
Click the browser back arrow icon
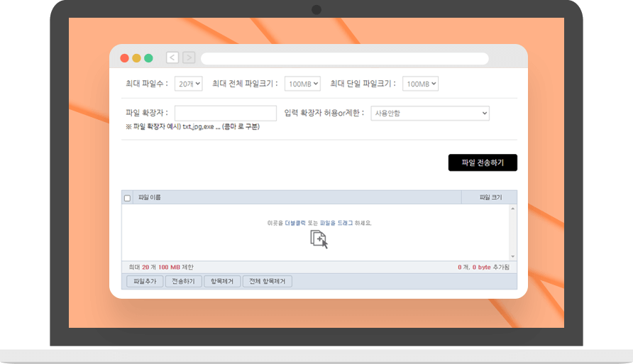172,57
